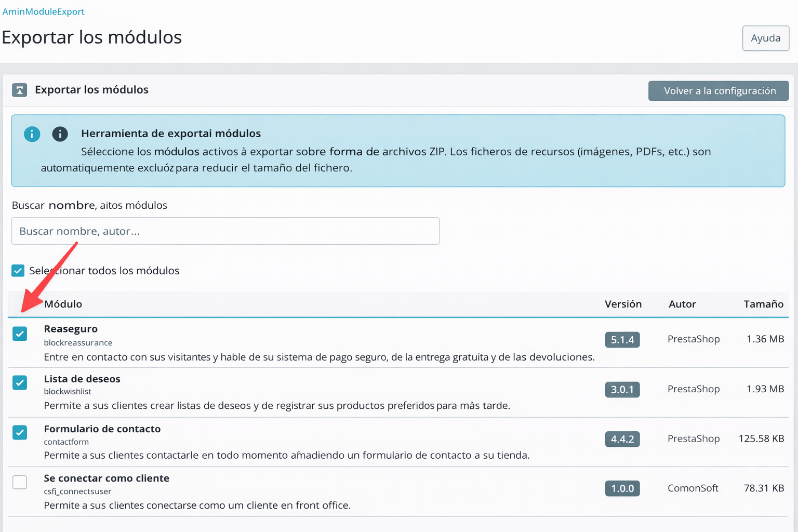The image size is (798, 532).
Task: Click the Autor column header
Action: [682, 304]
